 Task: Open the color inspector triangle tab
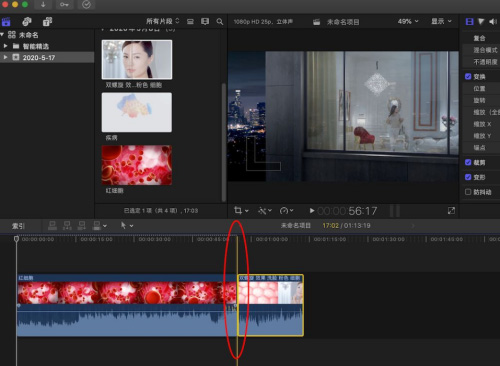point(481,22)
